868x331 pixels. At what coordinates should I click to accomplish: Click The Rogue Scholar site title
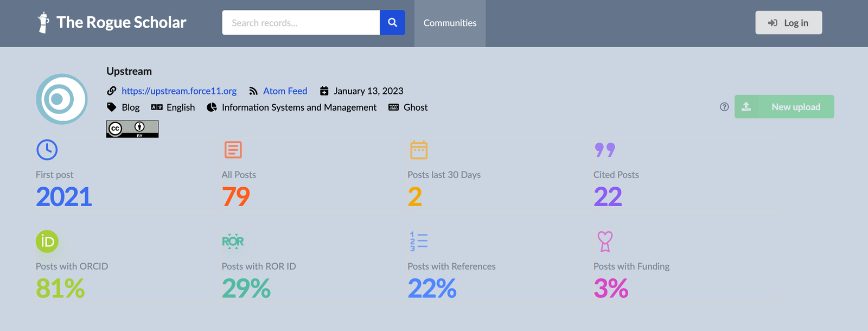121,22
